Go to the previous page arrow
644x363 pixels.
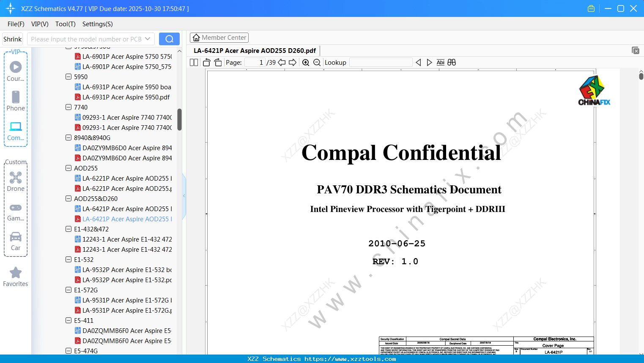click(x=282, y=63)
